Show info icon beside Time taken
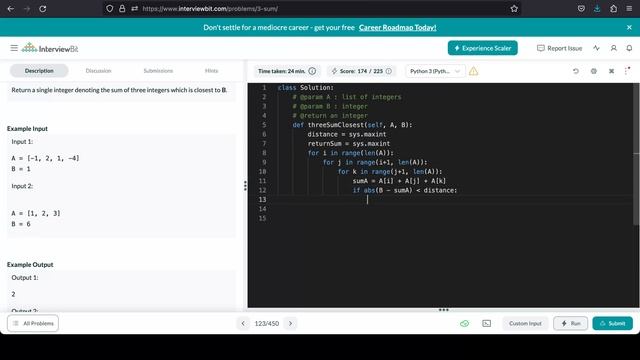This screenshot has width=640, height=360. point(312,71)
